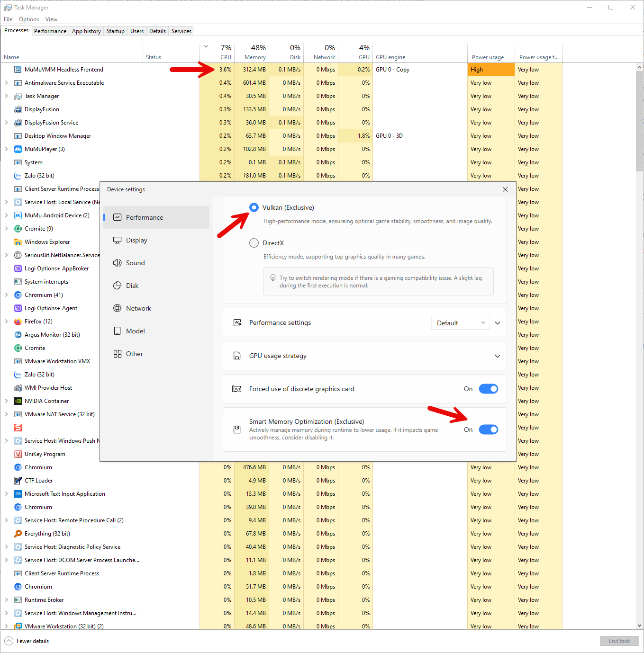Select the MuMuVMM Headless Frontend process icon
This screenshot has width=644, height=653.
pyautogui.click(x=18, y=70)
